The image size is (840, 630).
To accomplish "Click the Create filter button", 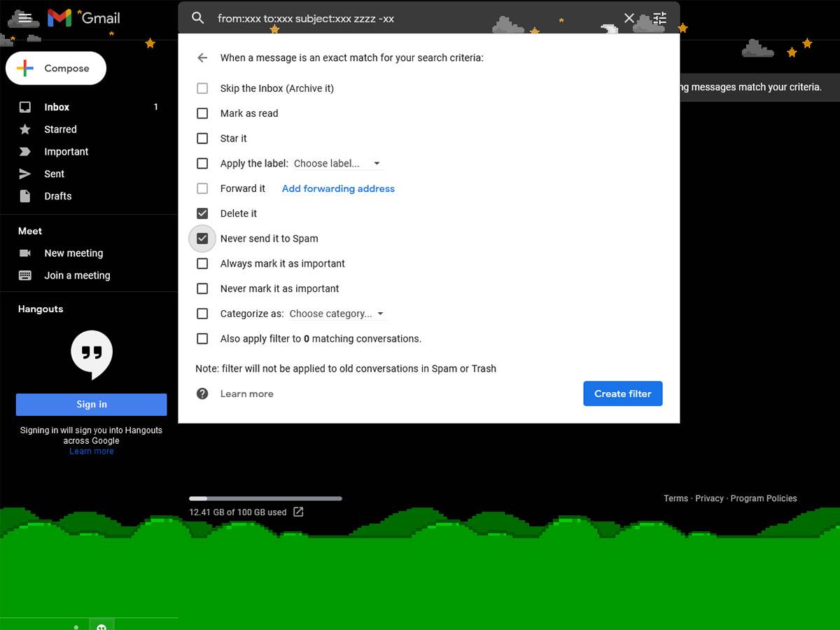I will [622, 393].
